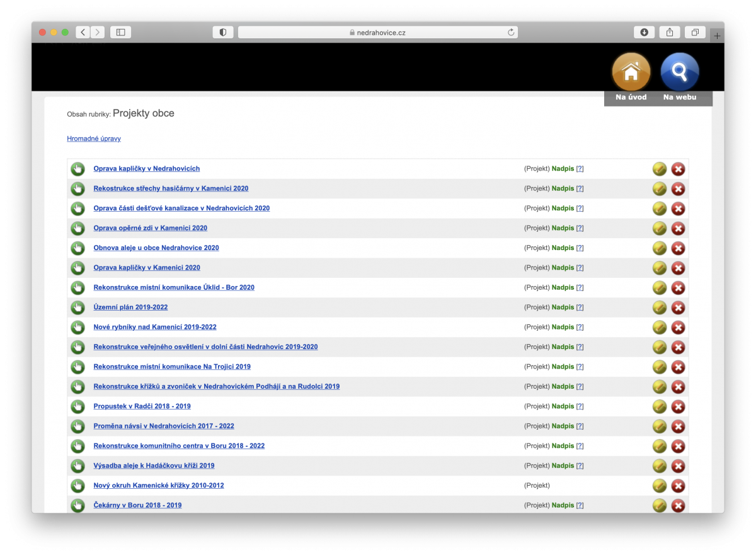Open the Share icon in the browser toolbar
This screenshot has height=555, width=756.
tap(669, 31)
